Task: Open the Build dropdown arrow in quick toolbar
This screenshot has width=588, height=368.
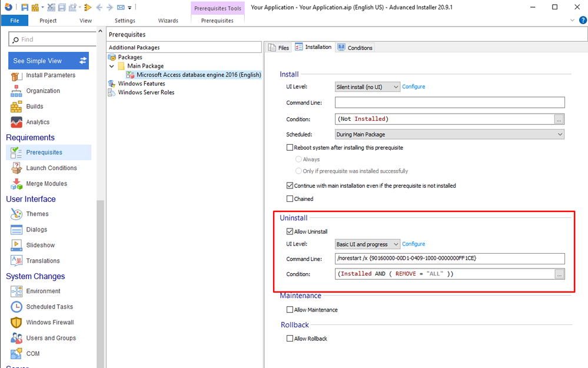Action: click(42, 7)
